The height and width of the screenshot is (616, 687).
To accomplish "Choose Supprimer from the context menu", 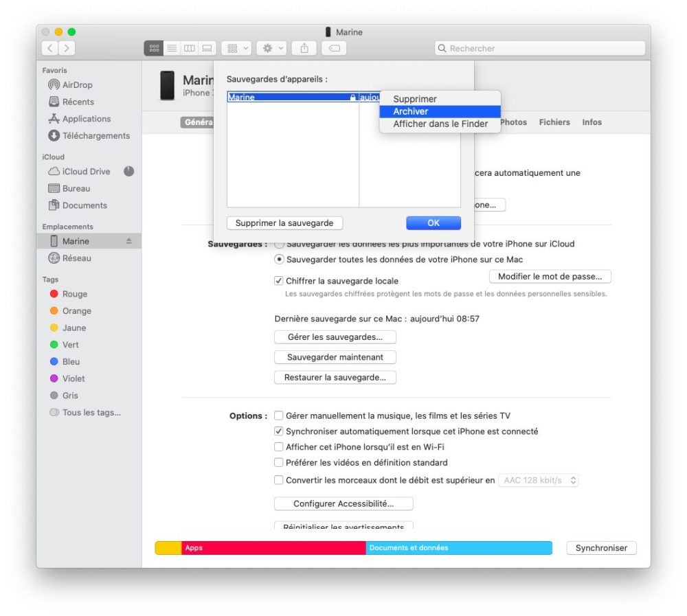I will pyautogui.click(x=440, y=99).
